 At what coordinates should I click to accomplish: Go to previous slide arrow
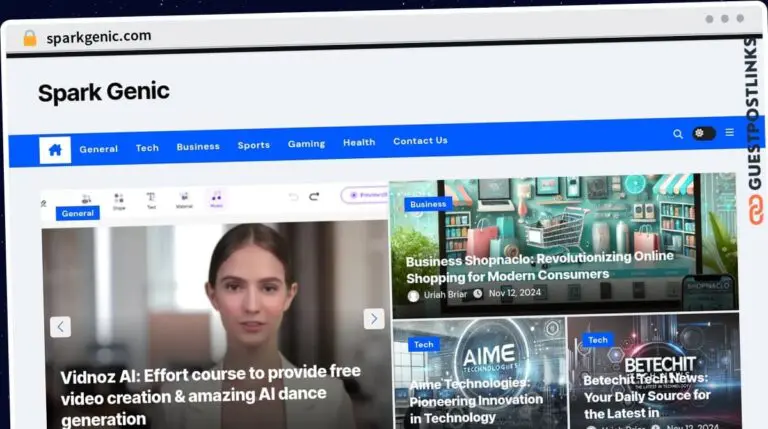[x=61, y=326]
